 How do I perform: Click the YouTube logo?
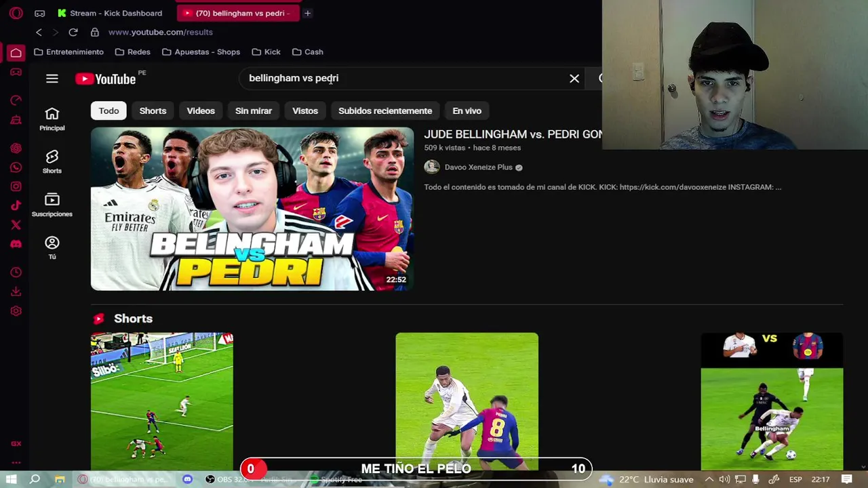point(106,79)
